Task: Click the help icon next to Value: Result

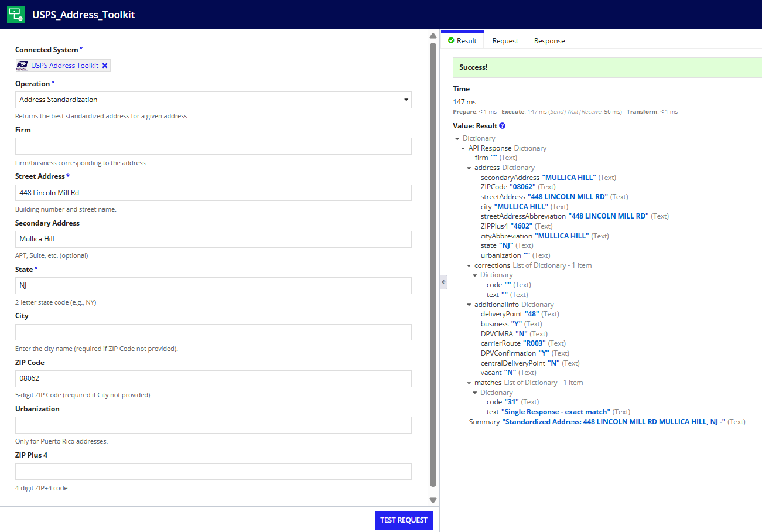Action: 503,126
